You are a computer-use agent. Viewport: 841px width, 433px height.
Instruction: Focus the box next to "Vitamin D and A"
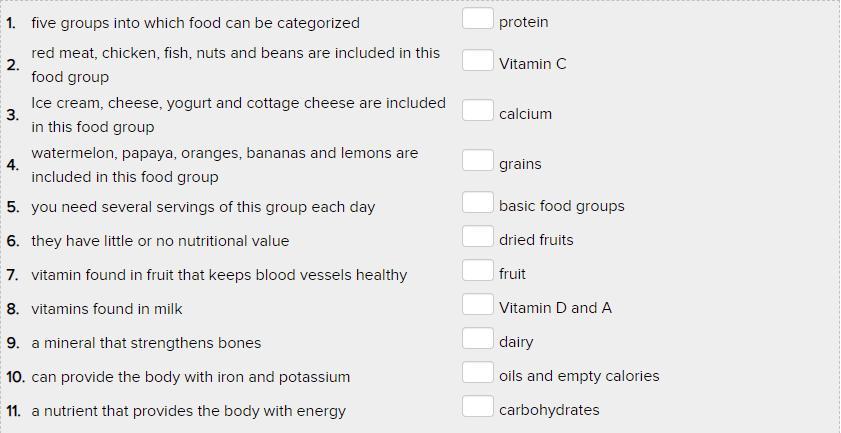click(477, 305)
